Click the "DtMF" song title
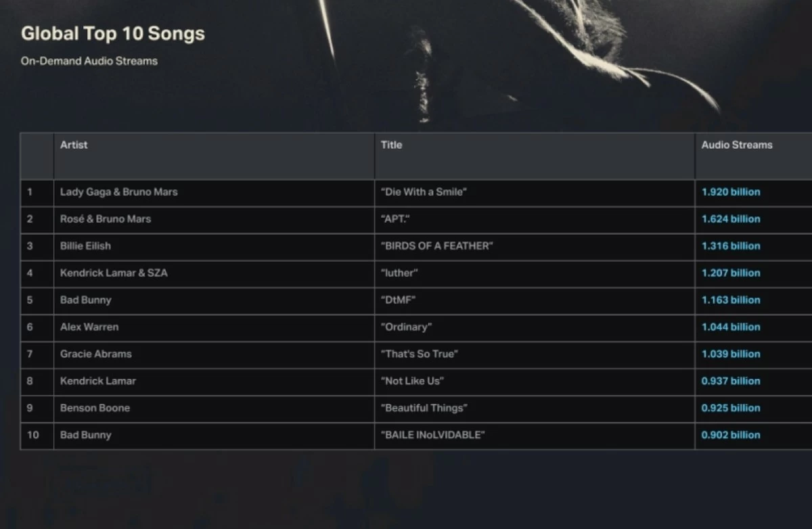This screenshot has width=812, height=529. click(399, 300)
